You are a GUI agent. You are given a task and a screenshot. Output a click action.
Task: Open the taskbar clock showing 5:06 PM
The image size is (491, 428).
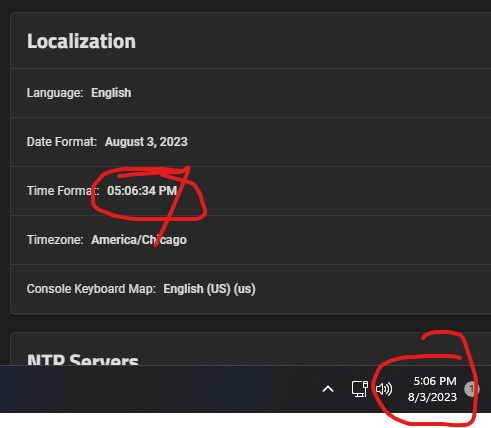tap(435, 381)
